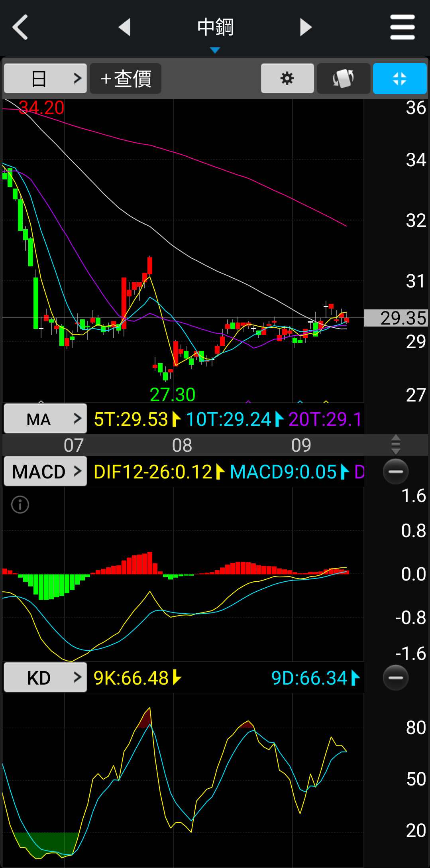Open the KD indicator selector
Screen dimensions: 430x868
tap(45, 677)
